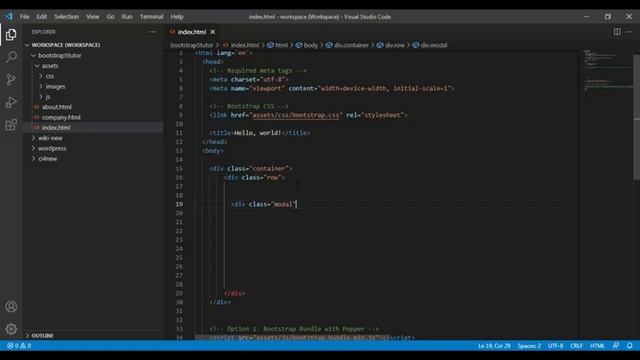Screen dimensions: 640x360
Task: Open the Accounts menu icon
Action: coord(11,307)
